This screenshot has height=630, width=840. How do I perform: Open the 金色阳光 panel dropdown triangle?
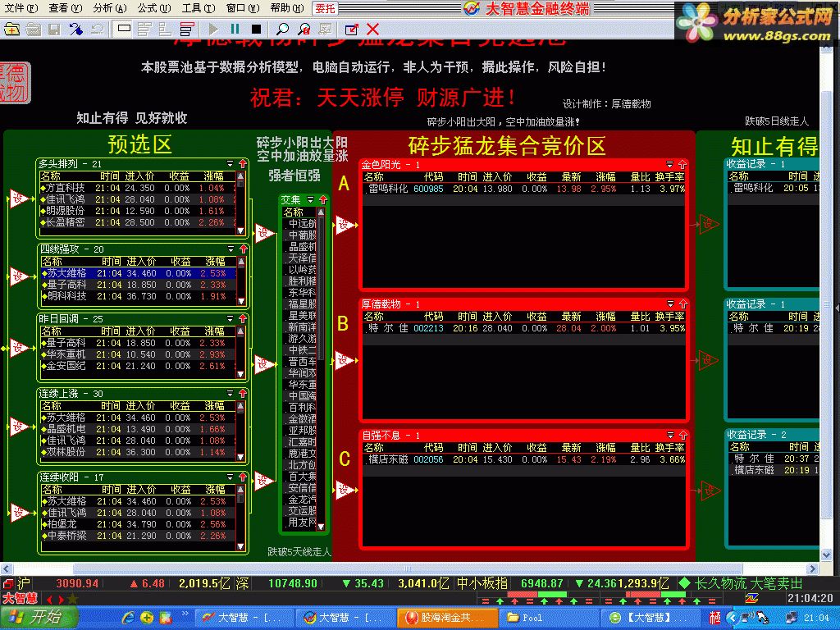click(669, 164)
